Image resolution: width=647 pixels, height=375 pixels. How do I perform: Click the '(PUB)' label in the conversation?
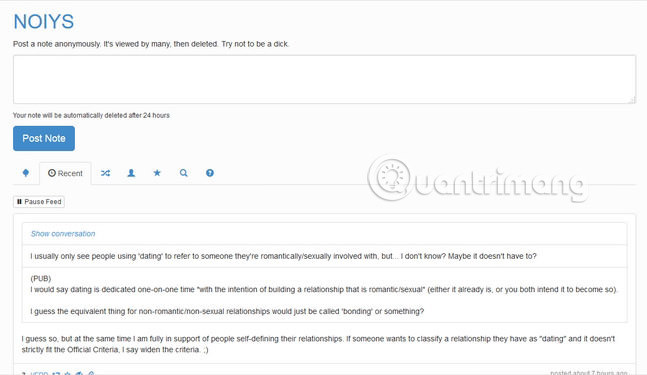(x=40, y=278)
